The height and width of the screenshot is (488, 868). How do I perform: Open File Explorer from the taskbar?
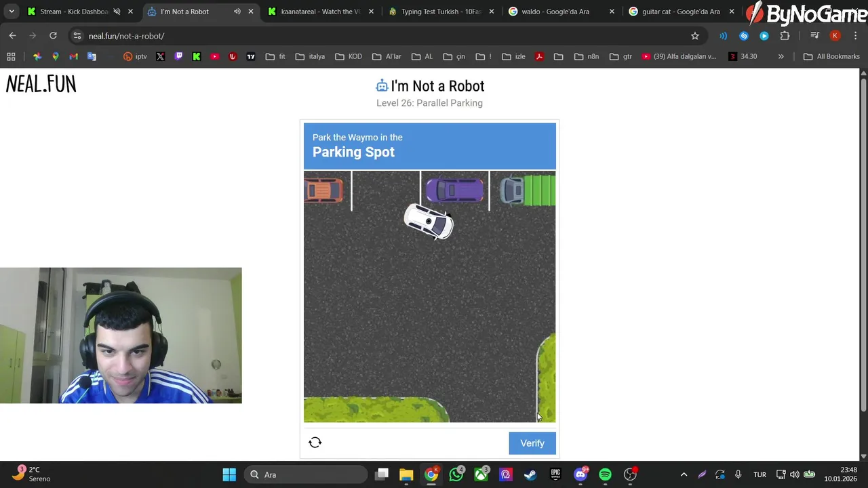(x=406, y=474)
